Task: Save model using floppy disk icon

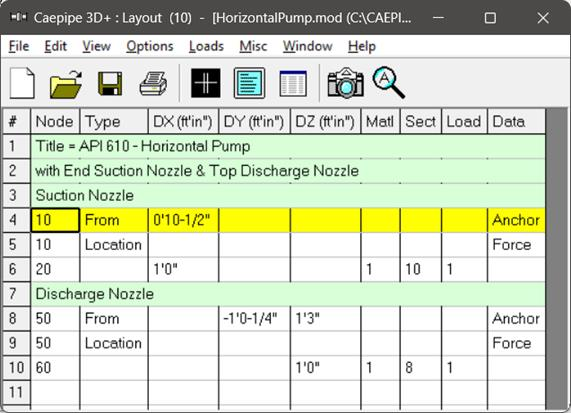Action: tap(110, 83)
